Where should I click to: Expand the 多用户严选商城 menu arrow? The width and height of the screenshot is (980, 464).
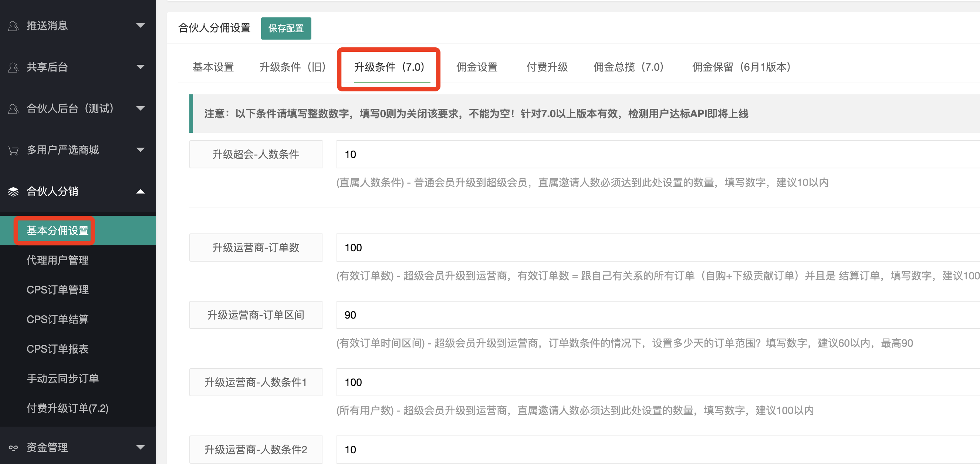141,150
